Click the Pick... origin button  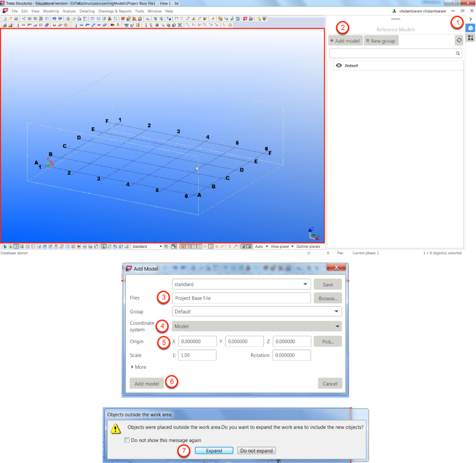pyautogui.click(x=328, y=342)
